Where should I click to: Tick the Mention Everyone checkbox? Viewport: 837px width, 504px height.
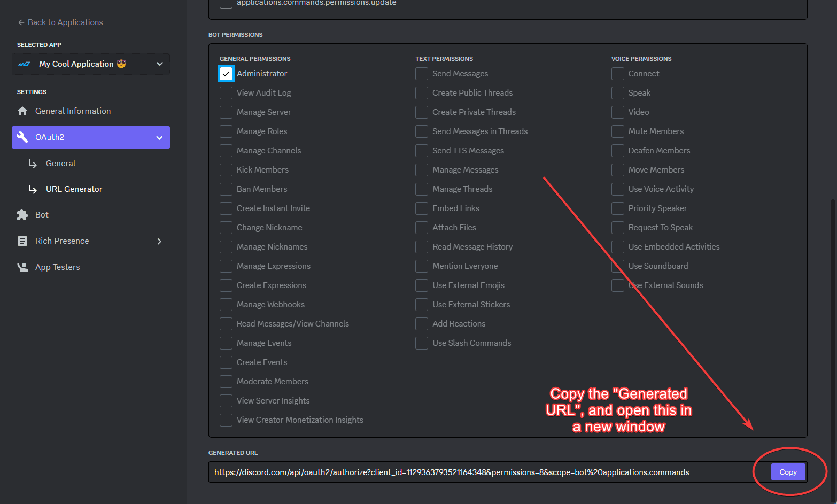click(422, 266)
